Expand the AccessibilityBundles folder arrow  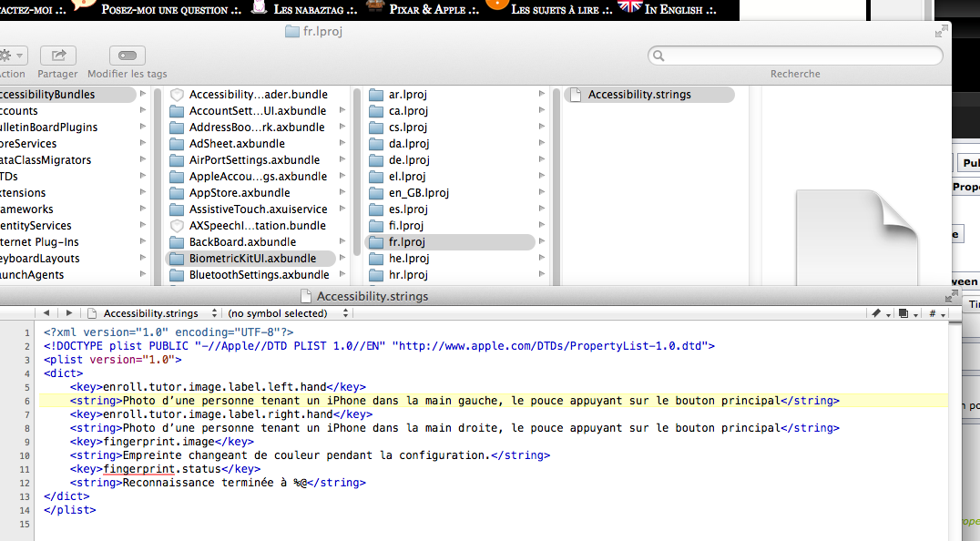coord(143,95)
